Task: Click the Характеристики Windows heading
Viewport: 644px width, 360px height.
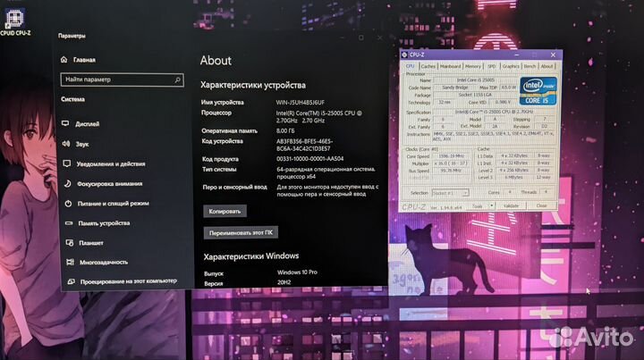Action: 251,256
